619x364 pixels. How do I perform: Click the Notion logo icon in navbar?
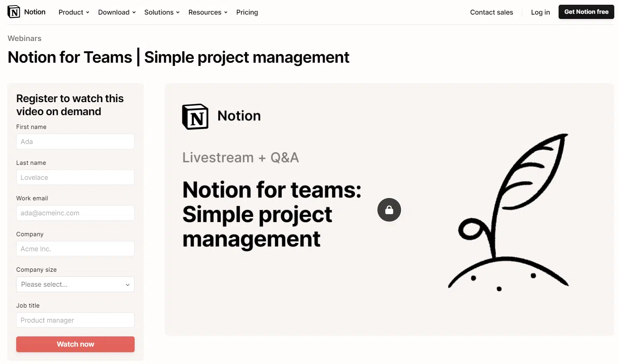(14, 12)
